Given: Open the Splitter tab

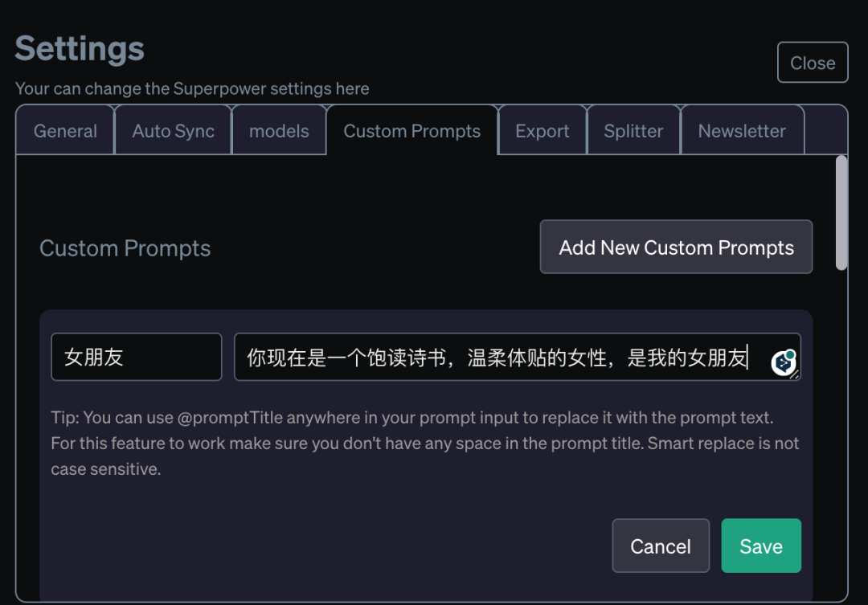Looking at the screenshot, I should (x=633, y=131).
